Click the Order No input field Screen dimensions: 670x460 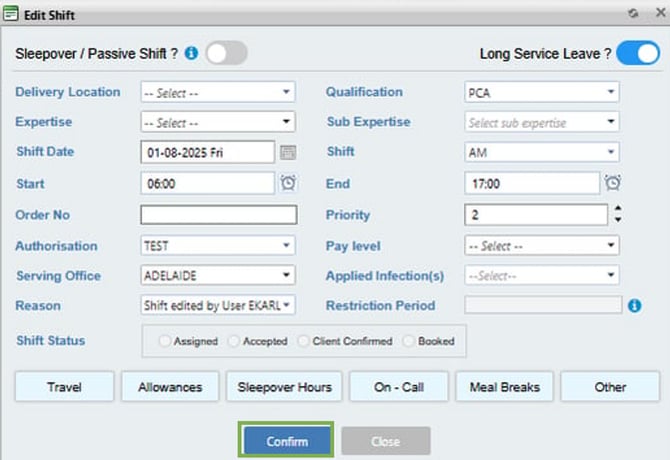click(x=218, y=214)
